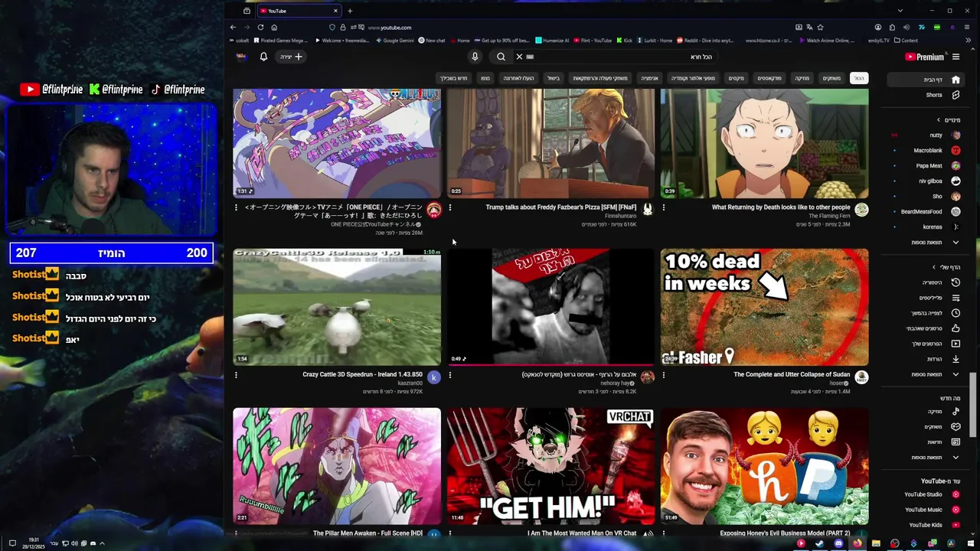This screenshot has width=980, height=551.
Task: Open YouTube Music in sidebar
Action: 925,510
